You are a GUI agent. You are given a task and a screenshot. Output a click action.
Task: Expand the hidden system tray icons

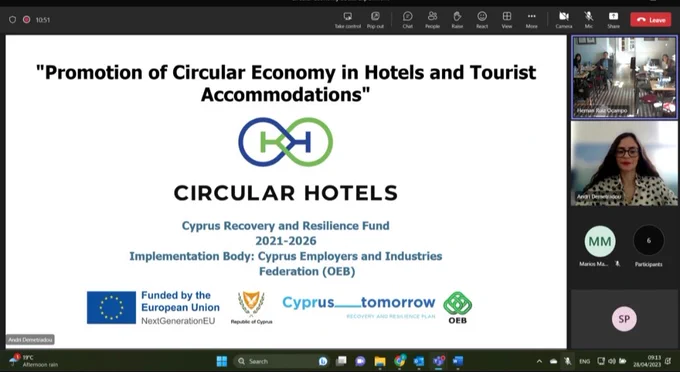click(x=539, y=361)
